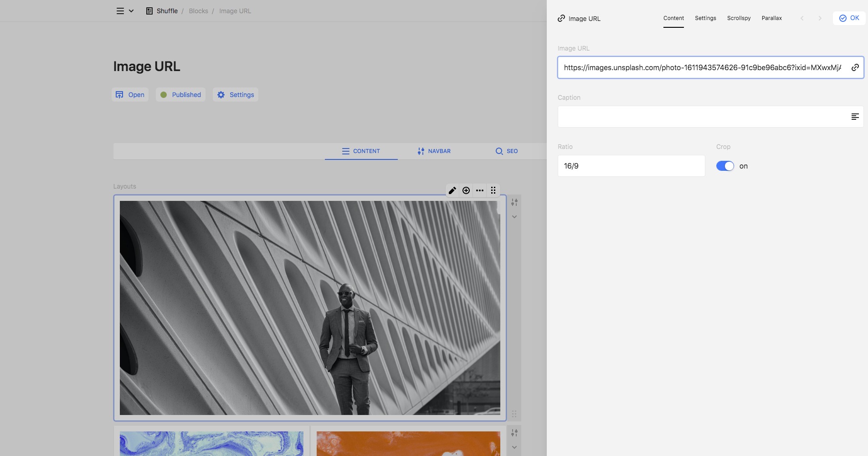This screenshot has width=868, height=456.
Task: Click the link icon in Image URL field
Action: 855,67
